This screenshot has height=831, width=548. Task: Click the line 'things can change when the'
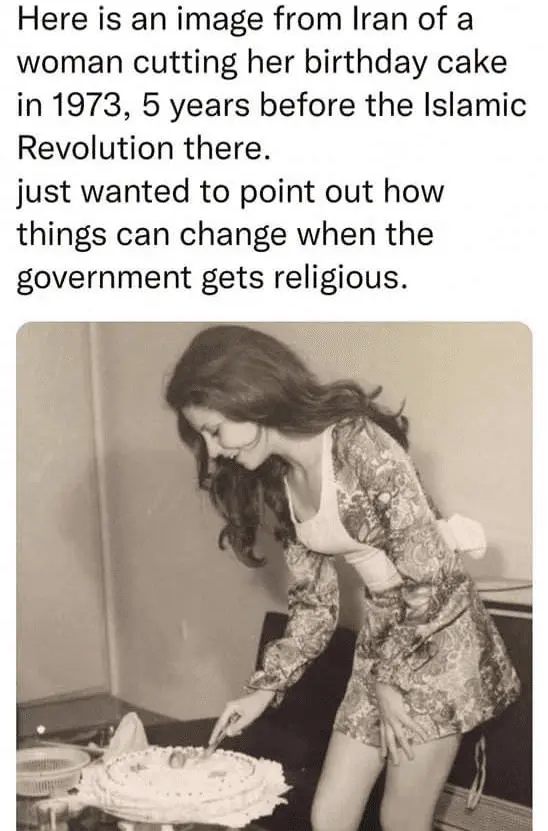(225, 234)
